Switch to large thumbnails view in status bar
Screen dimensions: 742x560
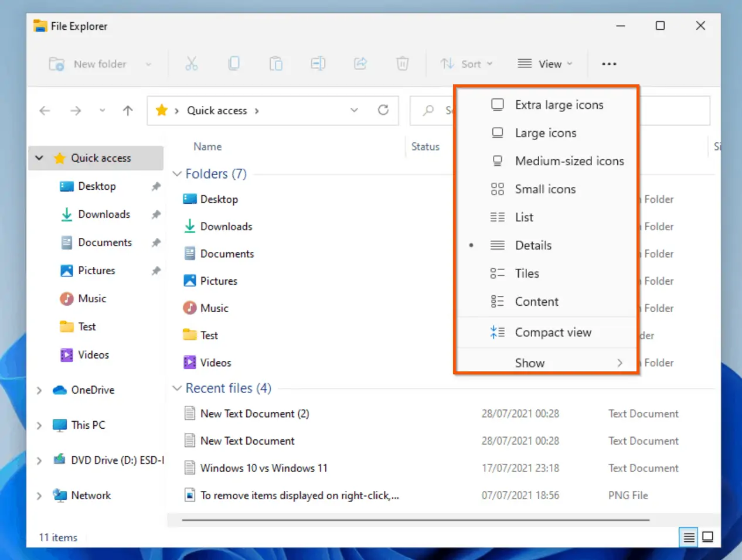click(708, 537)
